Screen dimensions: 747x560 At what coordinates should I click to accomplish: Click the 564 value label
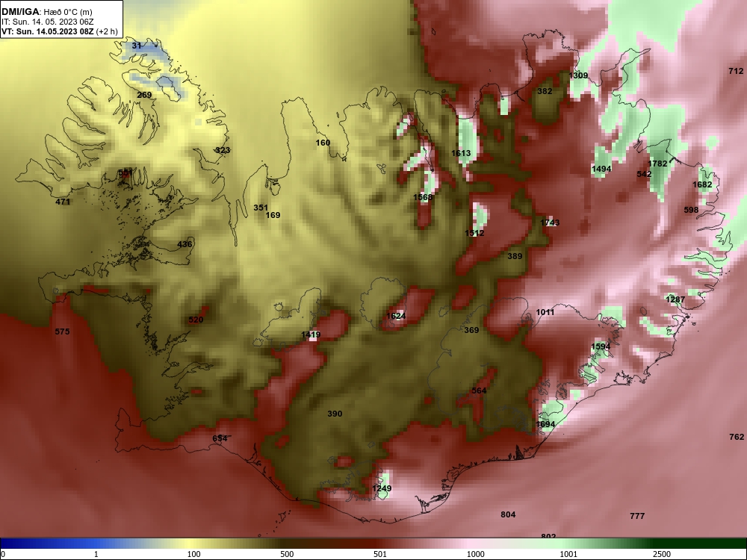480,391
